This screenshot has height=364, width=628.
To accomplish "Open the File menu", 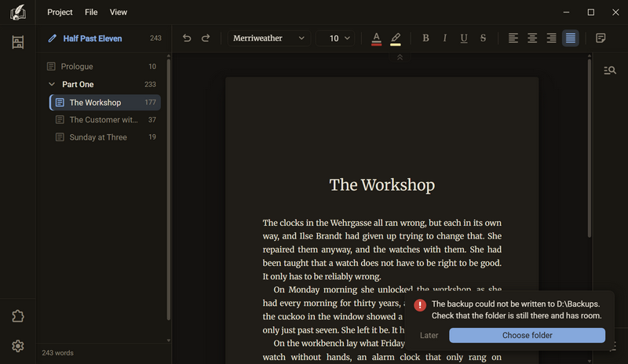I will click(x=91, y=13).
